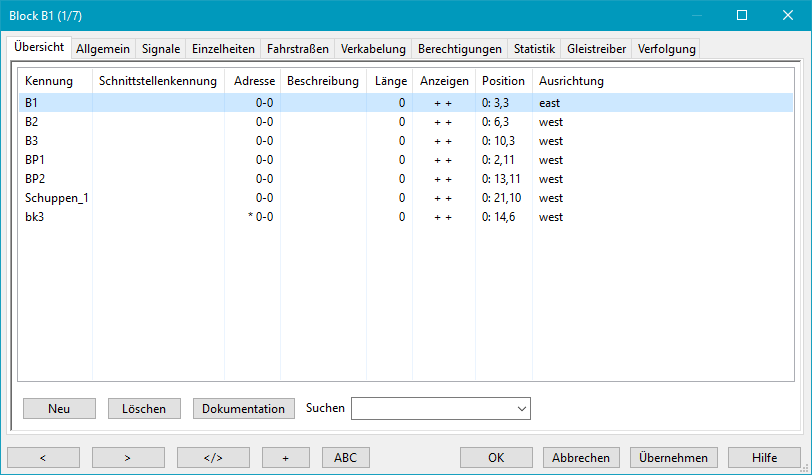Viewport: 812px width, 475px height.
Task: Click into the Suchen search field
Action: (432, 408)
